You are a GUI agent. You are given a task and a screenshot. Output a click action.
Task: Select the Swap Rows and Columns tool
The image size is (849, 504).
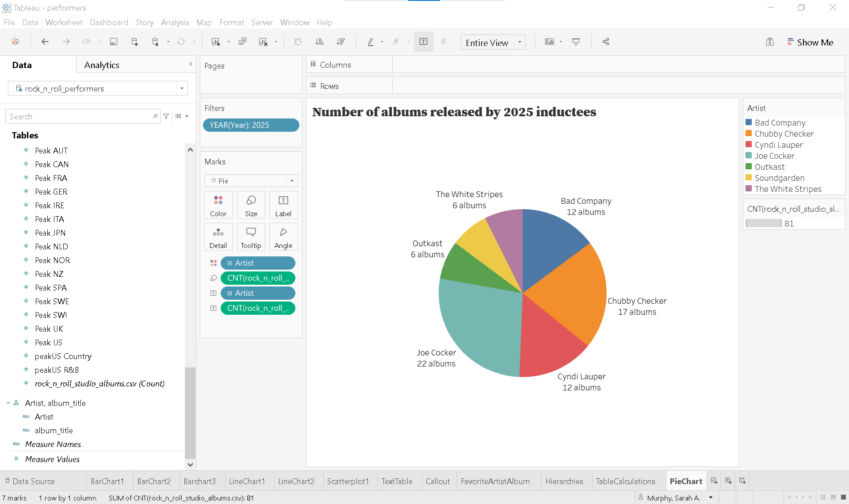(298, 42)
